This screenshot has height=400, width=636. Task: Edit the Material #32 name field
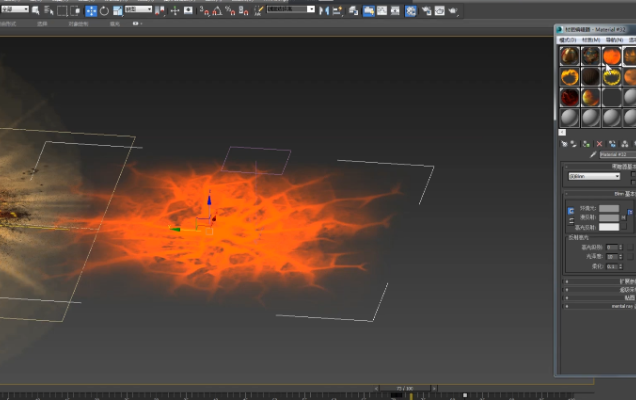[x=618, y=155]
